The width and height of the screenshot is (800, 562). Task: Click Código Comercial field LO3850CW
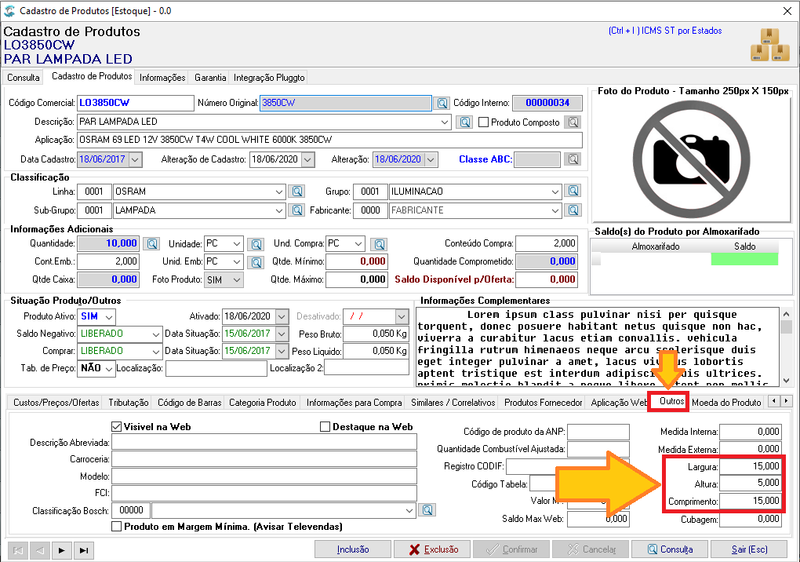coord(135,103)
